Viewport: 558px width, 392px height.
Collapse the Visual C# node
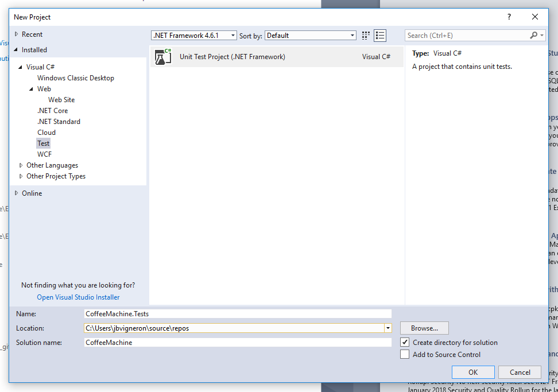point(20,67)
